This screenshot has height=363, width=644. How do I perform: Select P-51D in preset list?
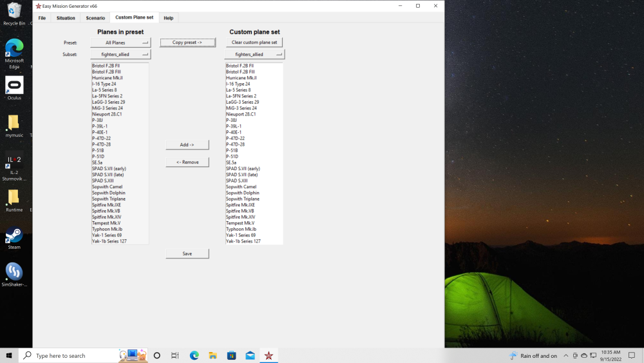98,156
